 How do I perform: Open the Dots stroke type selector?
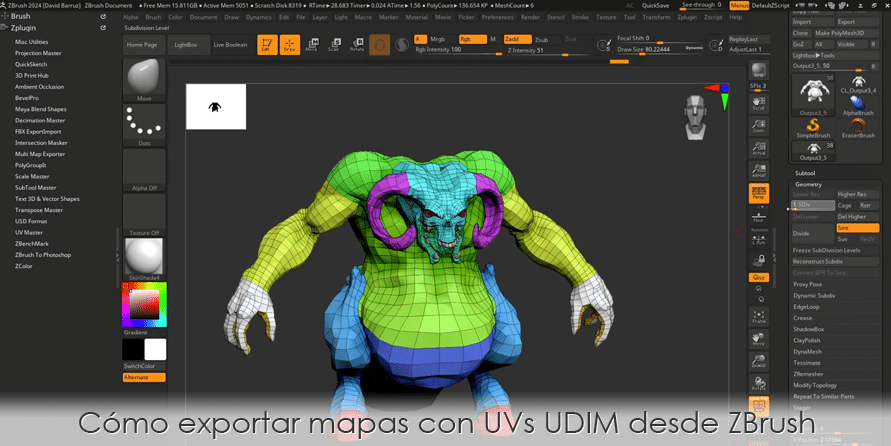pyautogui.click(x=144, y=124)
